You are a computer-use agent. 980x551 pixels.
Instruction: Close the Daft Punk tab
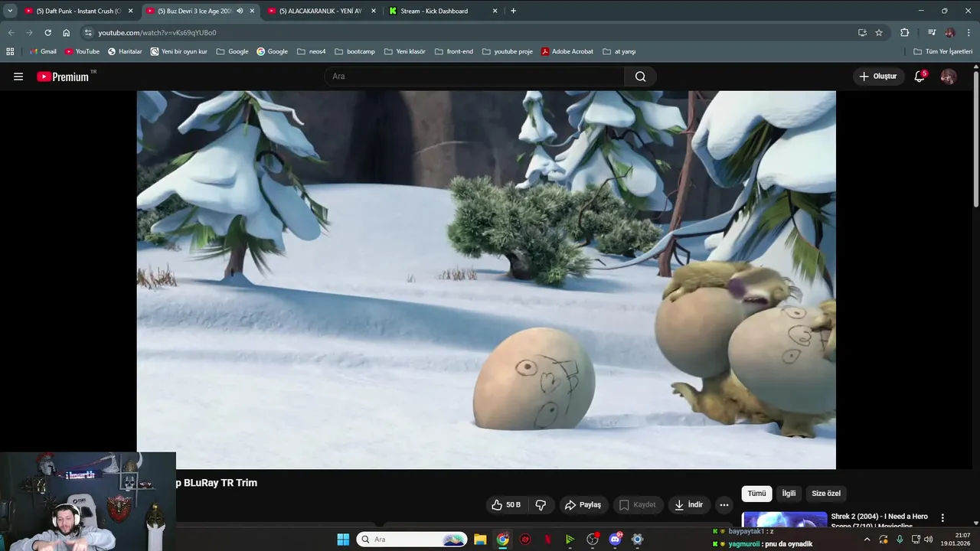click(130, 11)
